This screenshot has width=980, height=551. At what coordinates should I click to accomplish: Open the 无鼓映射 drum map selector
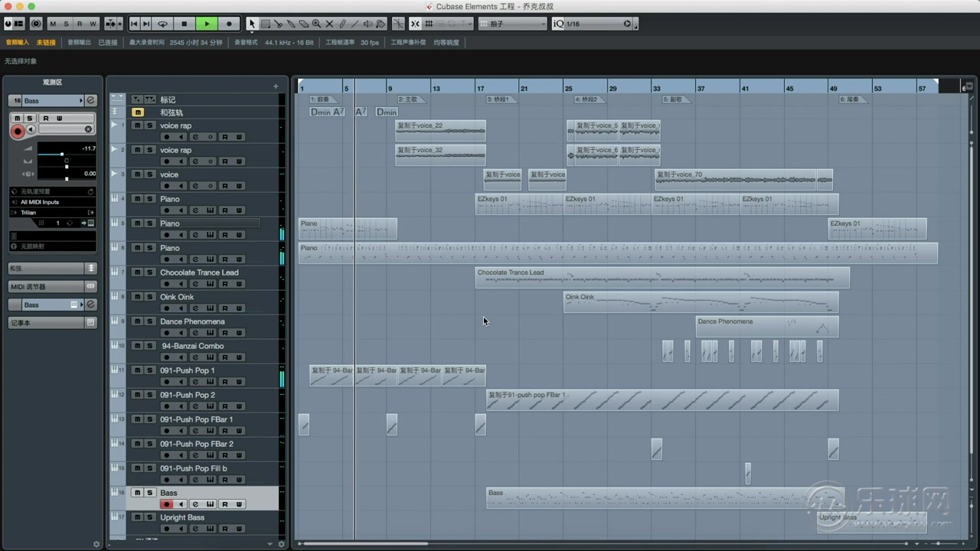52,246
